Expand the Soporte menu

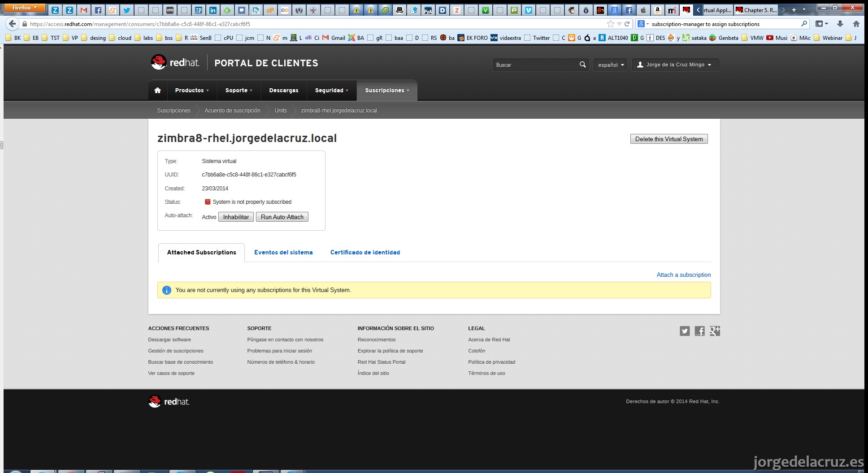point(239,90)
